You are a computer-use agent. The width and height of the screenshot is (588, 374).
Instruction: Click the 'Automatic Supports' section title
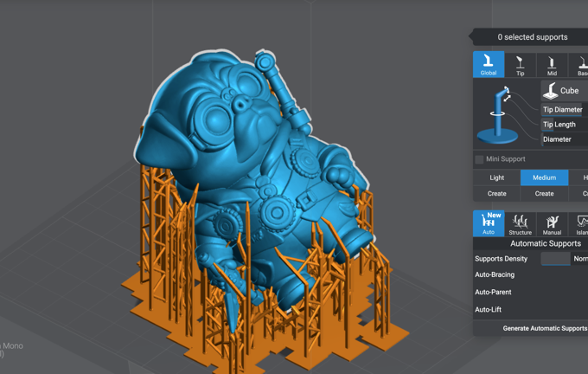546,243
